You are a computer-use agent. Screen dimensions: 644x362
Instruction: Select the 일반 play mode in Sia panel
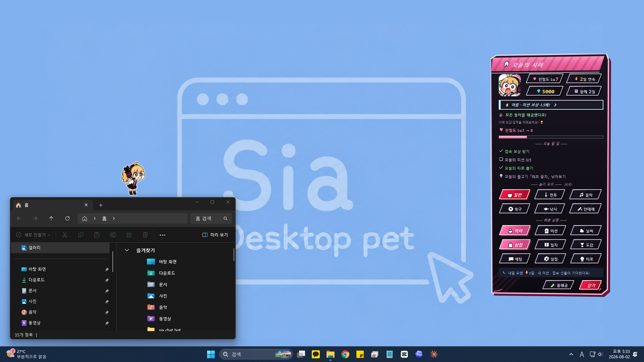coord(515,195)
